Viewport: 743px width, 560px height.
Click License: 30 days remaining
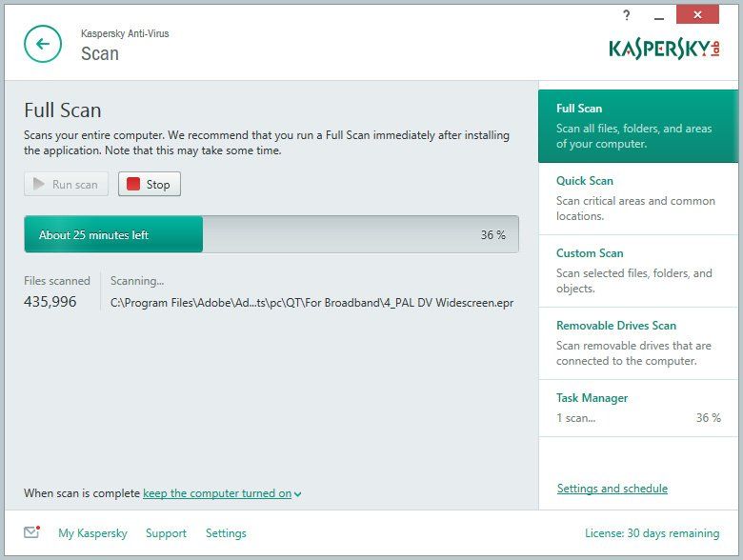(x=652, y=533)
